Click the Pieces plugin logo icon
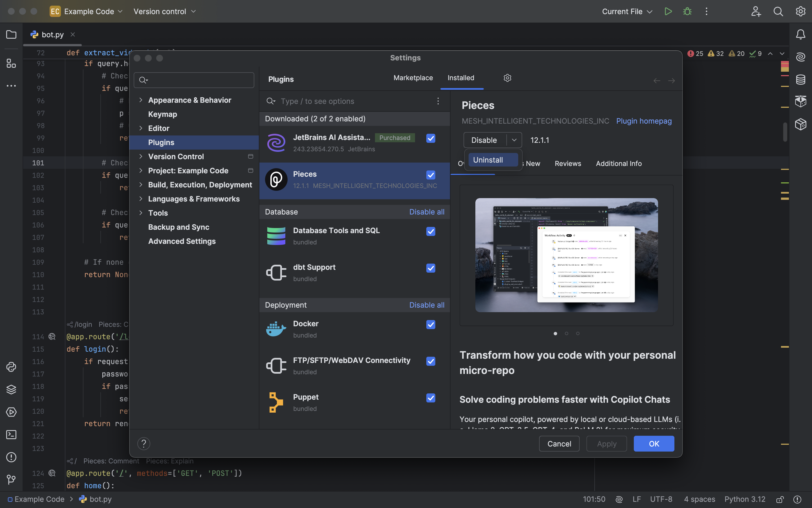The height and width of the screenshot is (508, 812). [x=276, y=179]
